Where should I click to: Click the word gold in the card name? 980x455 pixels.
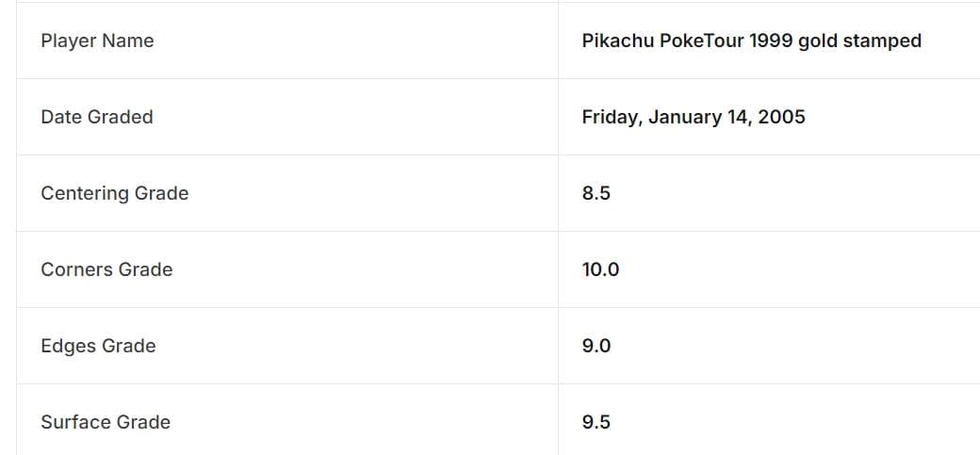click(818, 41)
